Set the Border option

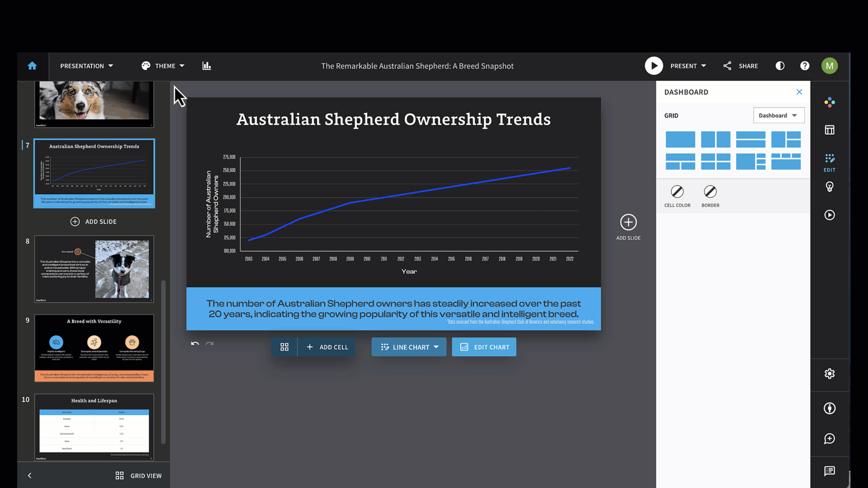(710, 196)
